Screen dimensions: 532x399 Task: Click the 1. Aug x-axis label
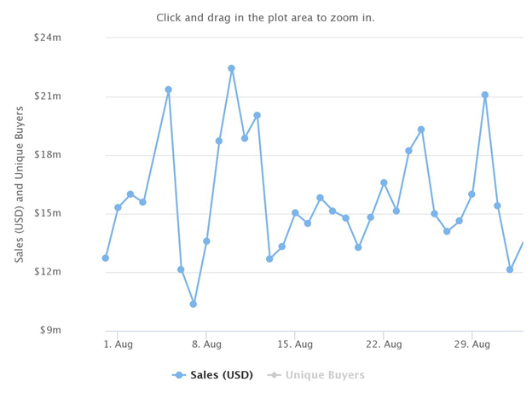[118, 344]
